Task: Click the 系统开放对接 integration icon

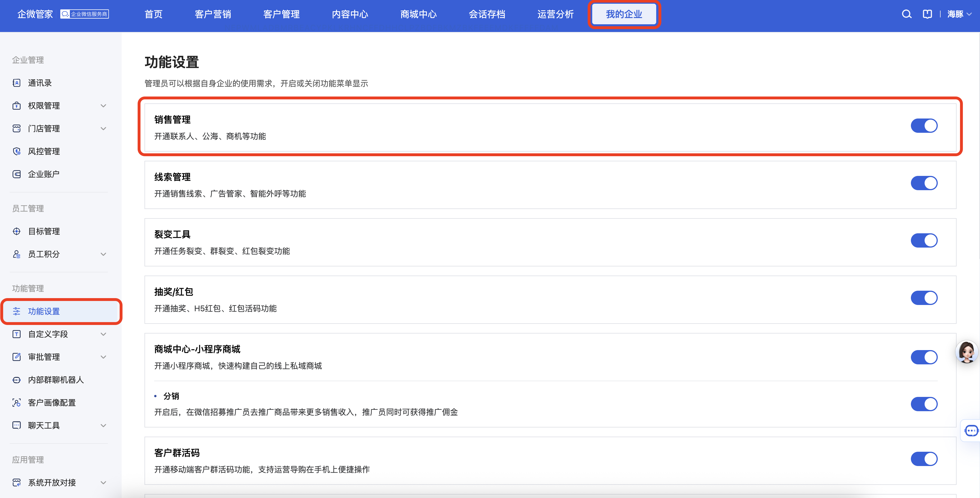Action: tap(16, 482)
